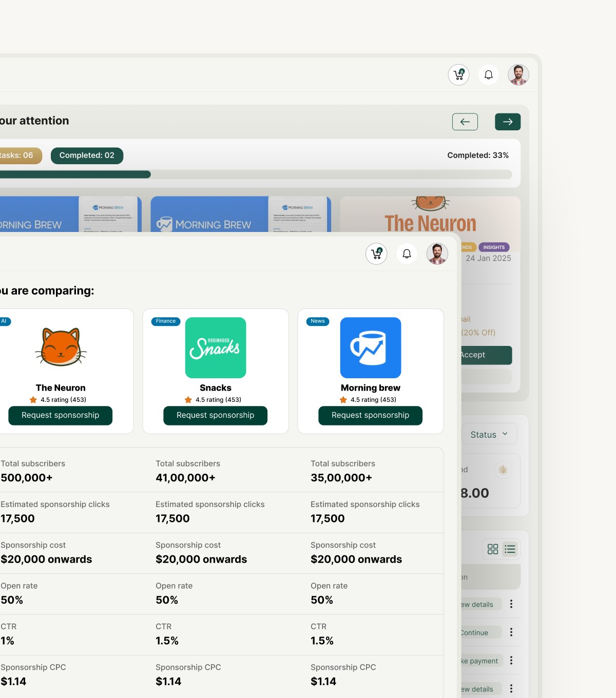
Task: Request sponsorship for Morning brew
Action: 371,416
